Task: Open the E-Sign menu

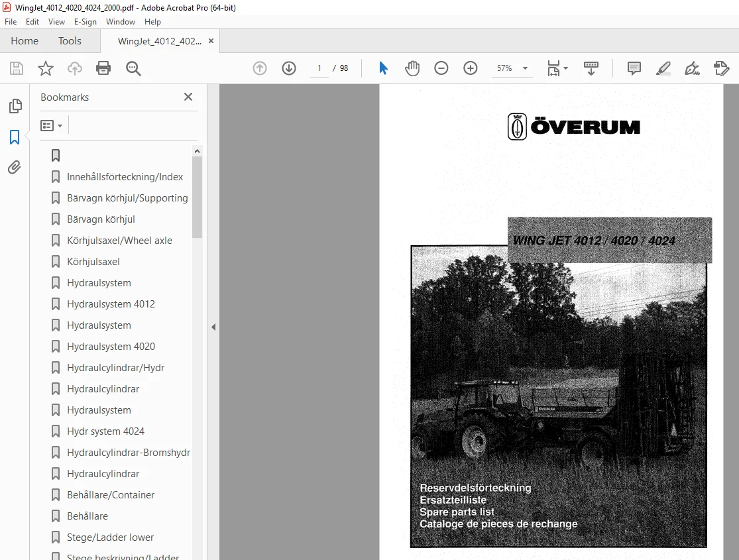Action: tap(85, 22)
